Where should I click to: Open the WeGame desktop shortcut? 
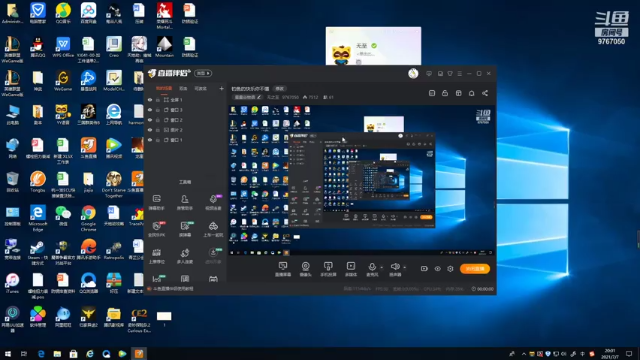[63, 80]
